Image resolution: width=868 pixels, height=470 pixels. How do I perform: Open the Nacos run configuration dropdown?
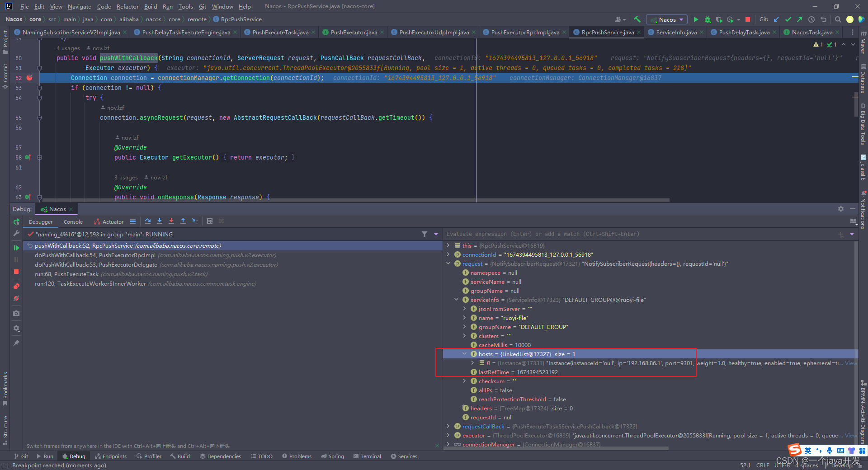coord(667,19)
